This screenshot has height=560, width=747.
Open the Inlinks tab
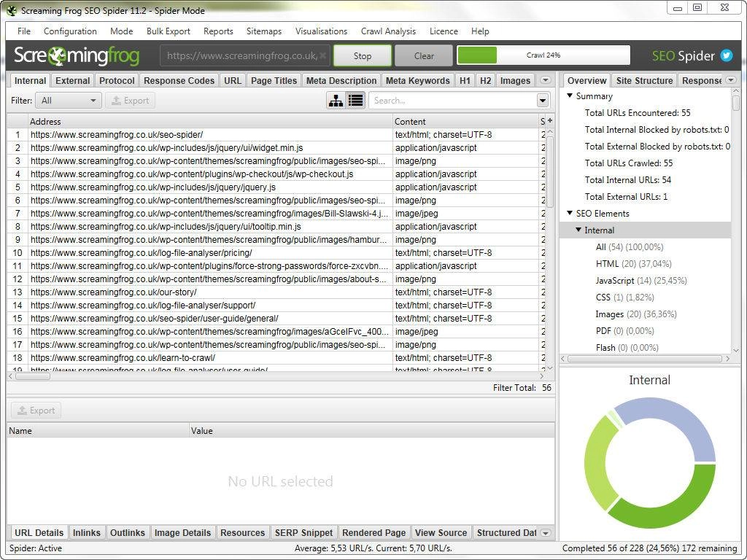(87, 533)
